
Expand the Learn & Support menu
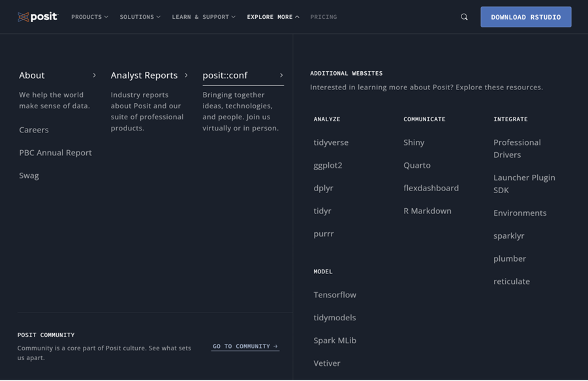204,17
